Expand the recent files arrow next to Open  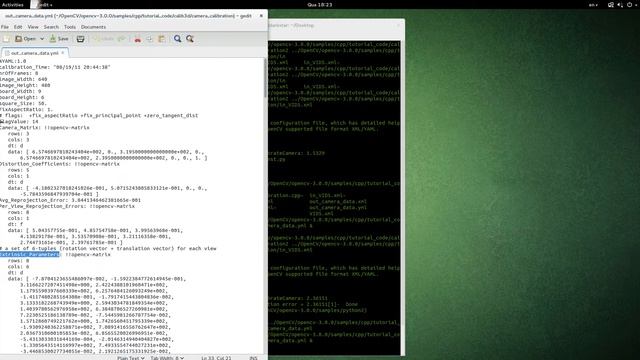tap(42, 39)
